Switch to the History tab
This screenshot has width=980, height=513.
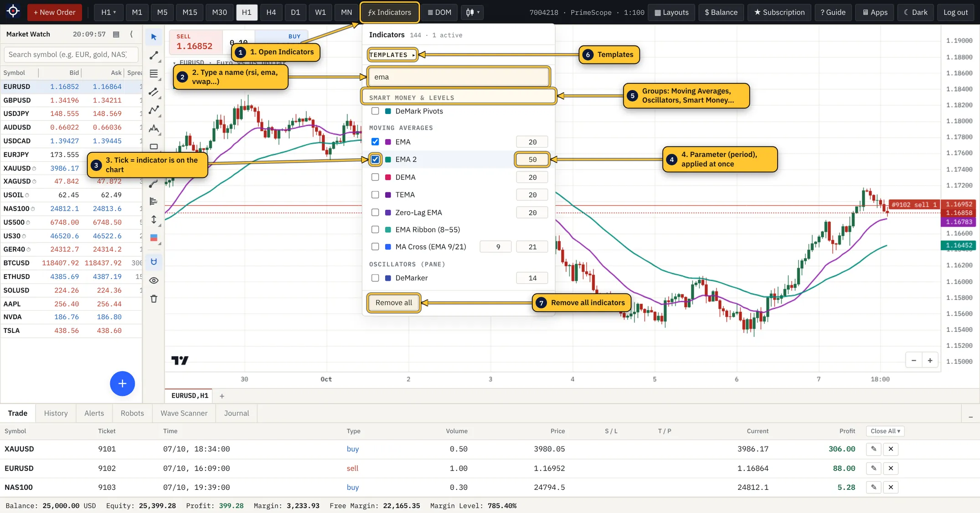(x=56, y=413)
